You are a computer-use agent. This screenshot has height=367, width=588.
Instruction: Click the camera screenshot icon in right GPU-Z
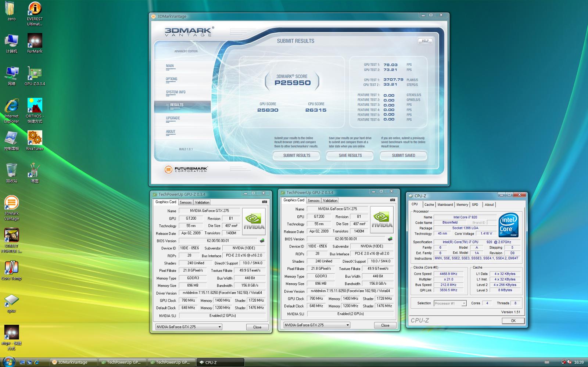coord(392,200)
